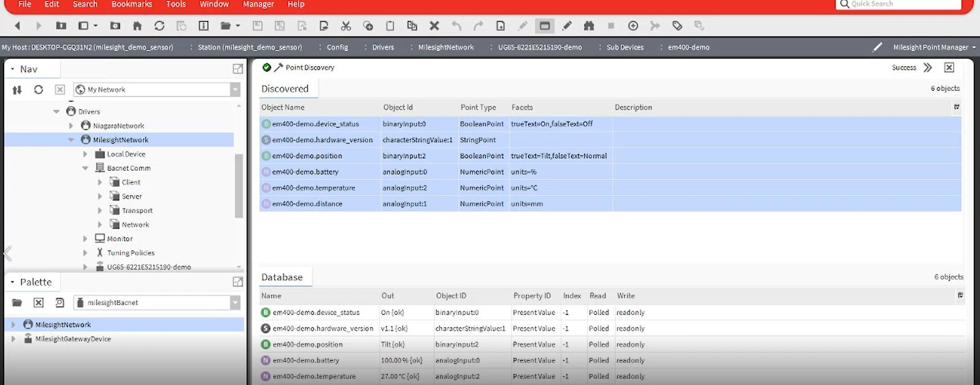The image size is (980, 385).
Task: Click the Database table column options icon
Action: click(960, 295)
